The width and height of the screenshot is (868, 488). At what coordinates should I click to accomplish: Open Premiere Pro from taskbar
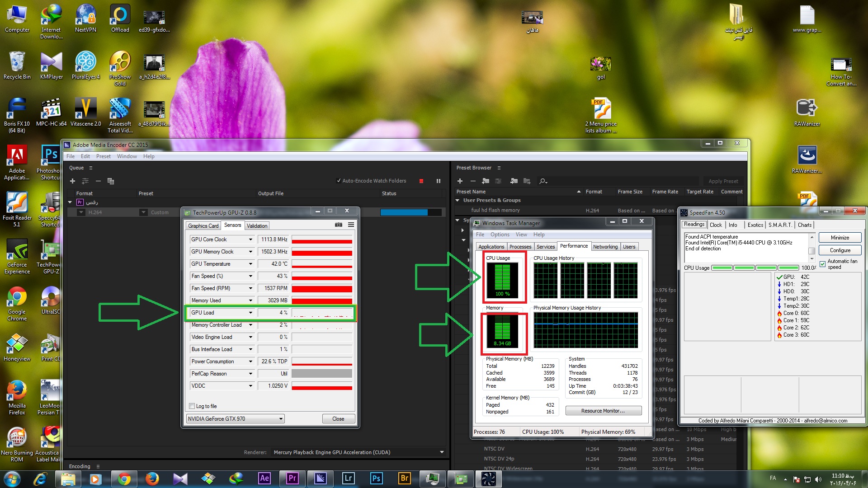pos(292,478)
